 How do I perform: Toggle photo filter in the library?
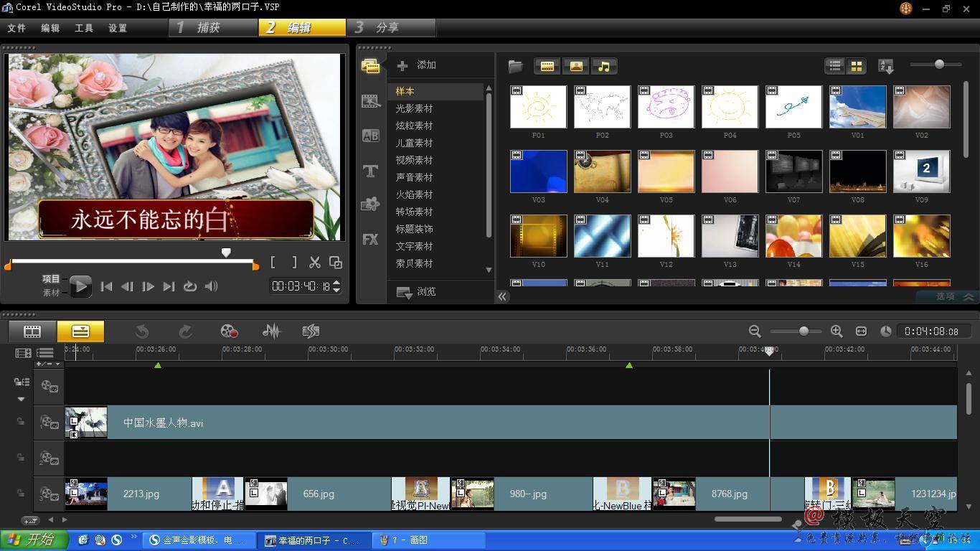pyautogui.click(x=575, y=67)
